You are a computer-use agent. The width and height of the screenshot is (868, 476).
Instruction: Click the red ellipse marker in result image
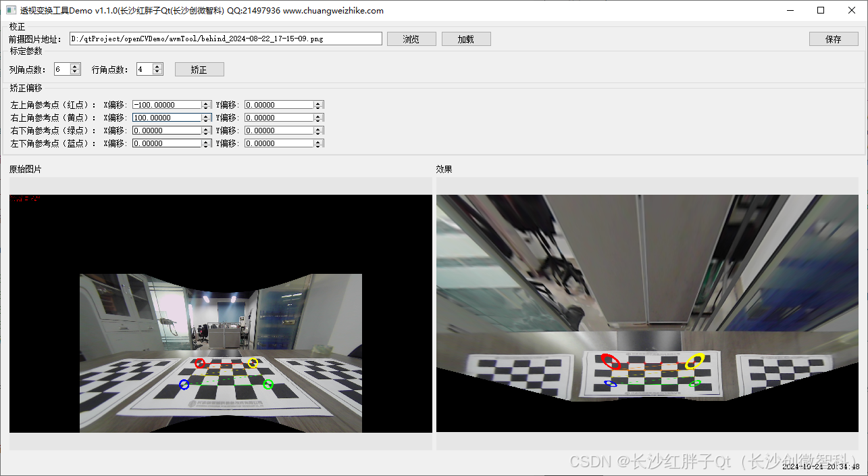pos(611,361)
